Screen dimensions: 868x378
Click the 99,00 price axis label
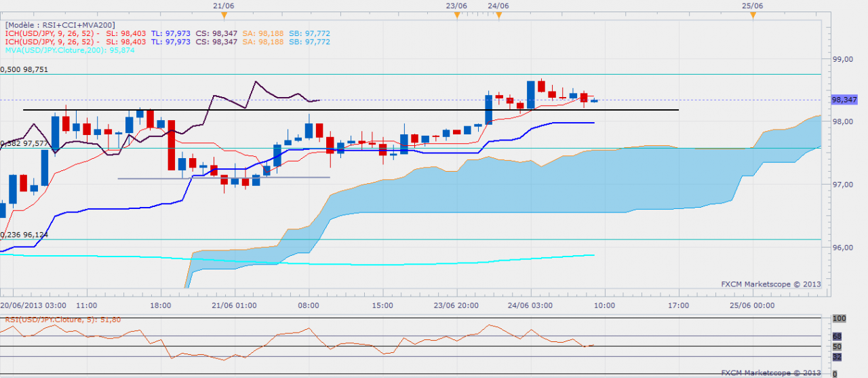pyautogui.click(x=843, y=60)
